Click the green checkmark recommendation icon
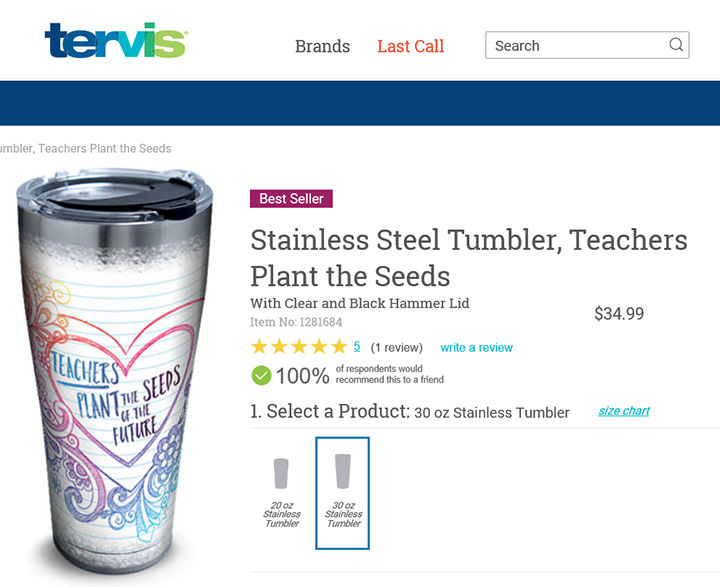This screenshot has height=587, width=720. point(261,375)
